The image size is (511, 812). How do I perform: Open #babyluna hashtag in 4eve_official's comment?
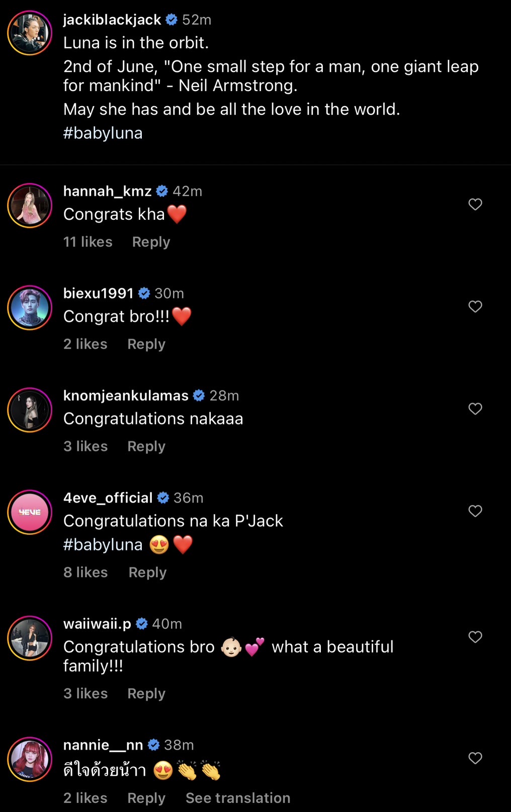103,545
